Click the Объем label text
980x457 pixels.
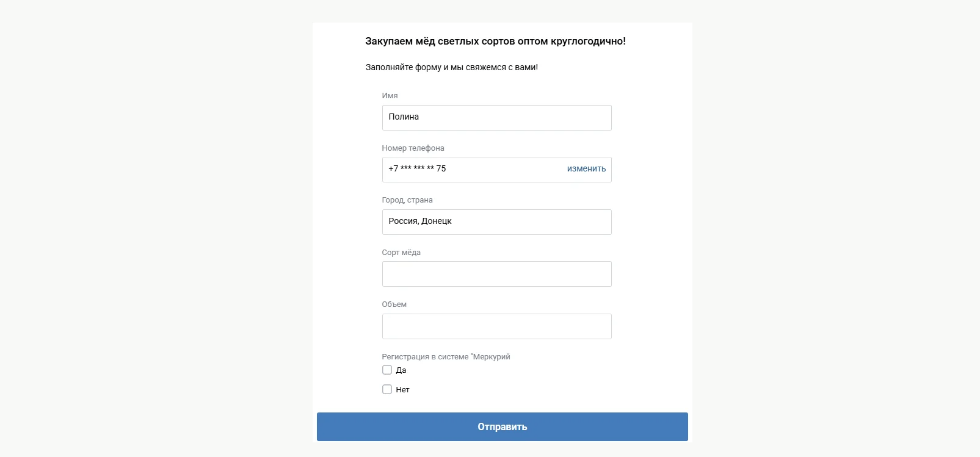pyautogui.click(x=394, y=304)
